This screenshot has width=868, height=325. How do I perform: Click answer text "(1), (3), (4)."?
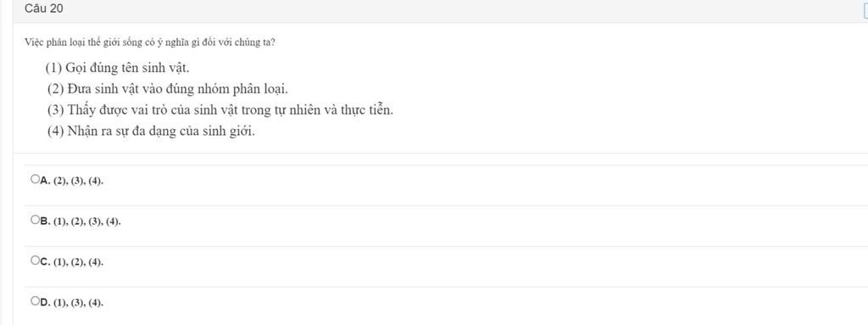click(78, 303)
